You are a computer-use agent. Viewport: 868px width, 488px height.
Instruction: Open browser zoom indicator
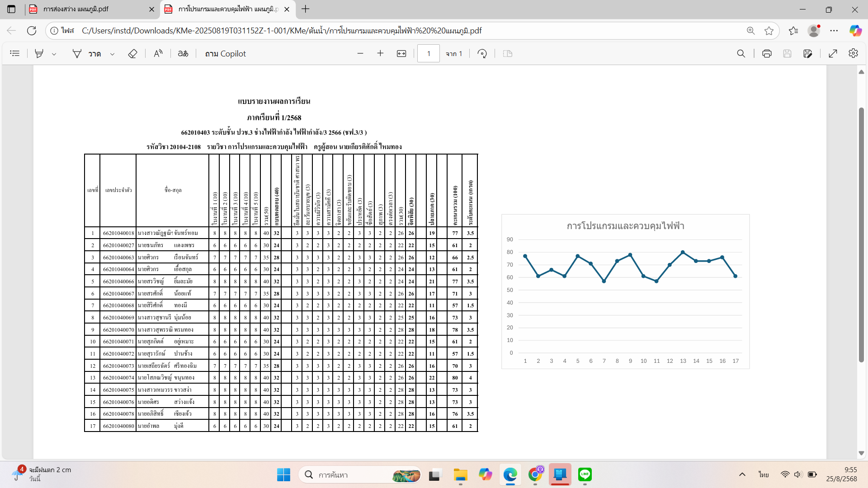click(751, 31)
